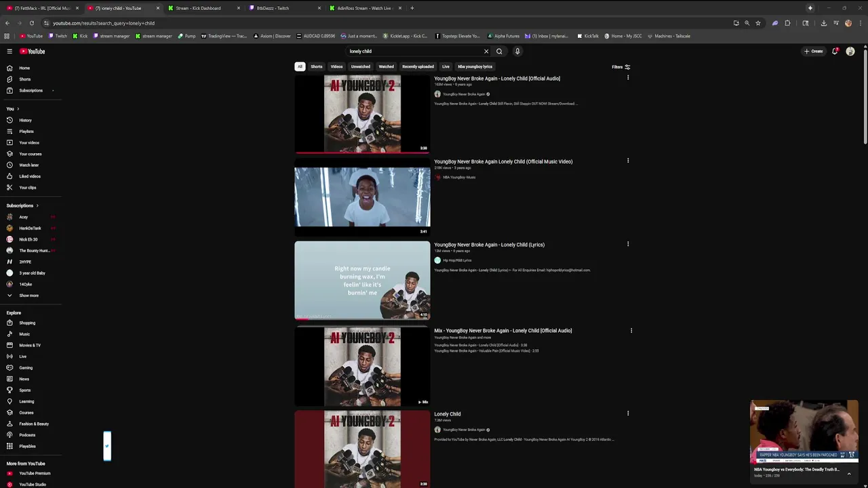Click the YouTube logo
This screenshot has height=488, width=868.
click(x=32, y=52)
